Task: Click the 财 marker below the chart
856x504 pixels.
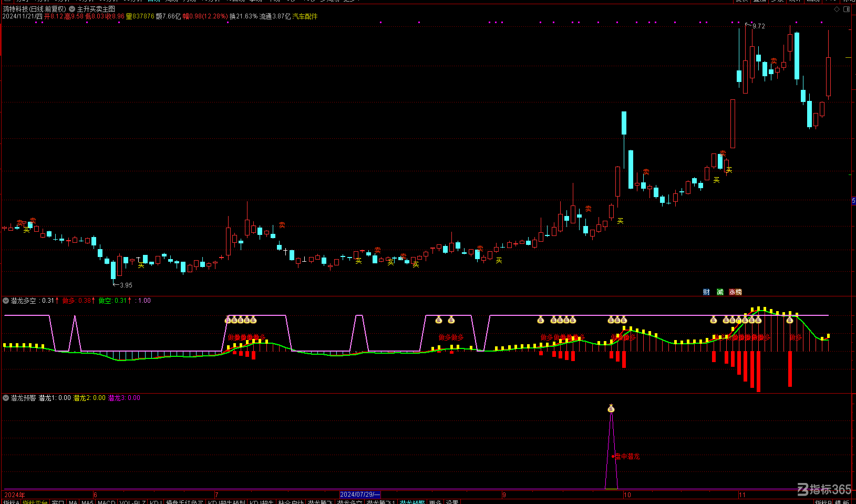Action: click(706, 292)
